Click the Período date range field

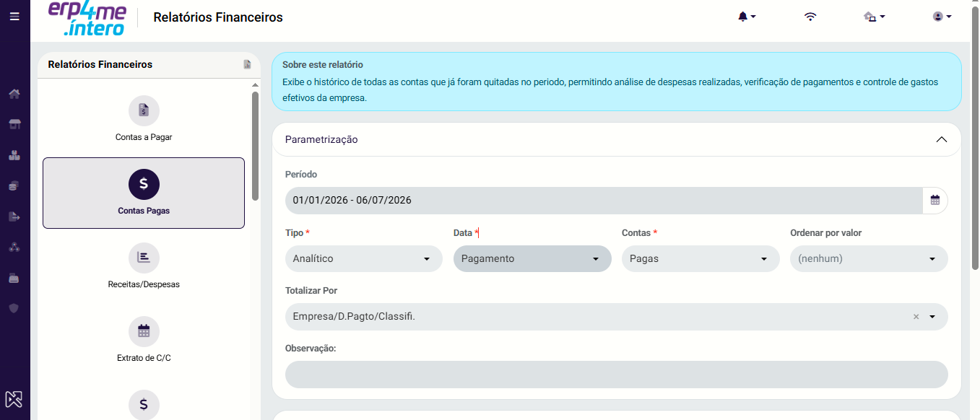coord(604,200)
